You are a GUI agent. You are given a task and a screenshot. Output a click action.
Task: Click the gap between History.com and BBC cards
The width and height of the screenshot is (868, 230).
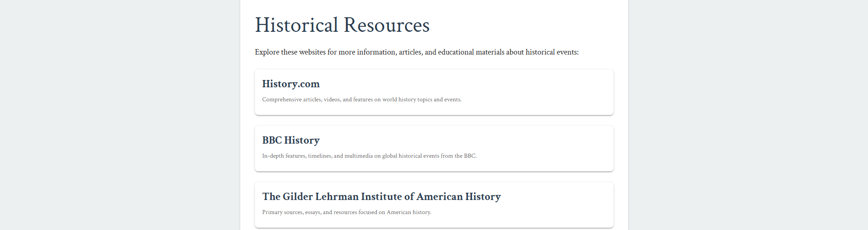pyautogui.click(x=434, y=120)
